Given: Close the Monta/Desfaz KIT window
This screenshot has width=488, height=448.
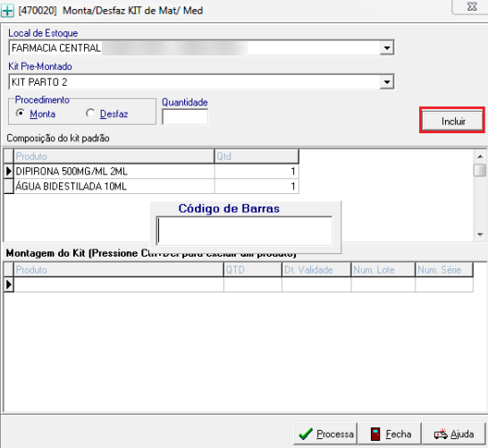Looking at the screenshot, I should tap(472, 6).
